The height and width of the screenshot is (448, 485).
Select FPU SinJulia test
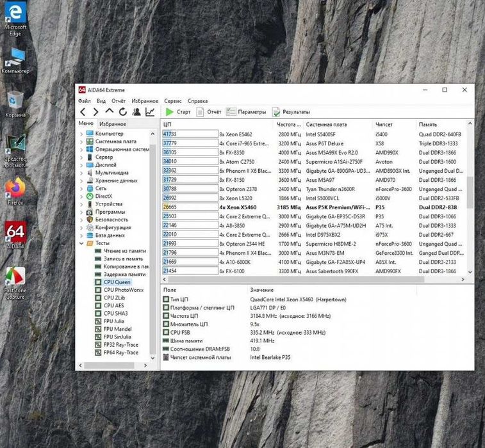[x=117, y=337]
